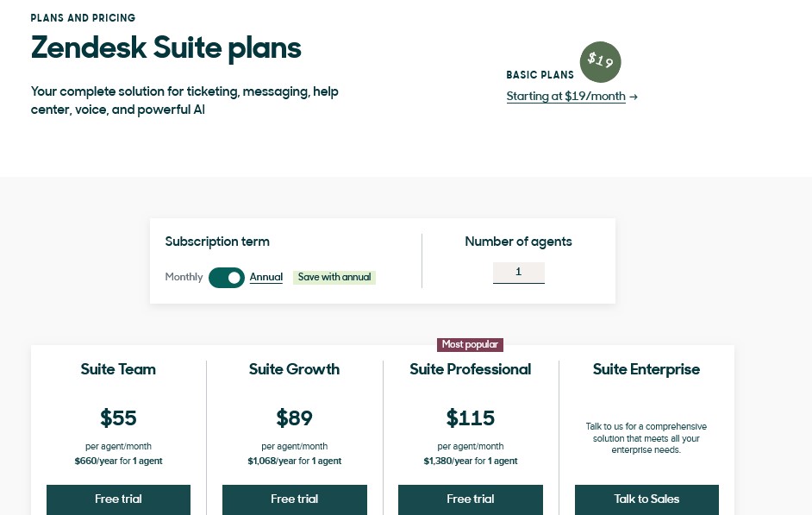Open Starting at $19/month link
Screen dimensions: 812x515
point(566,97)
